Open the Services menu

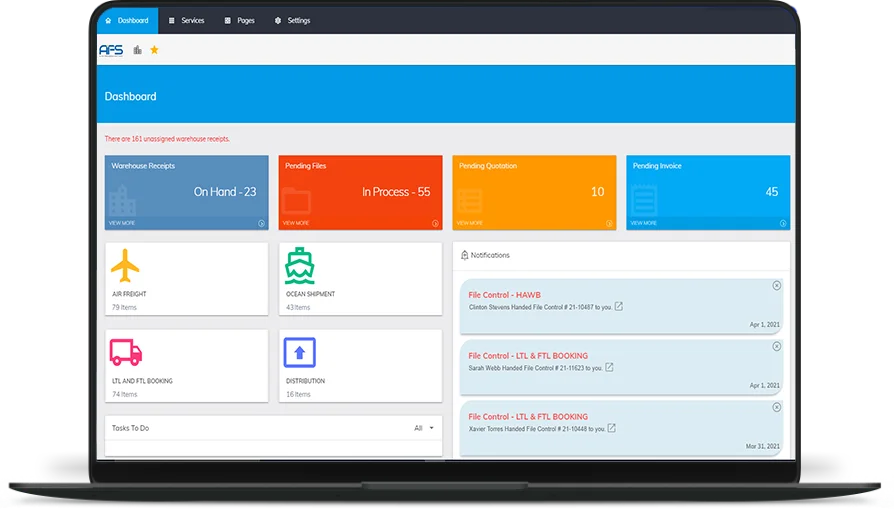tap(186, 21)
